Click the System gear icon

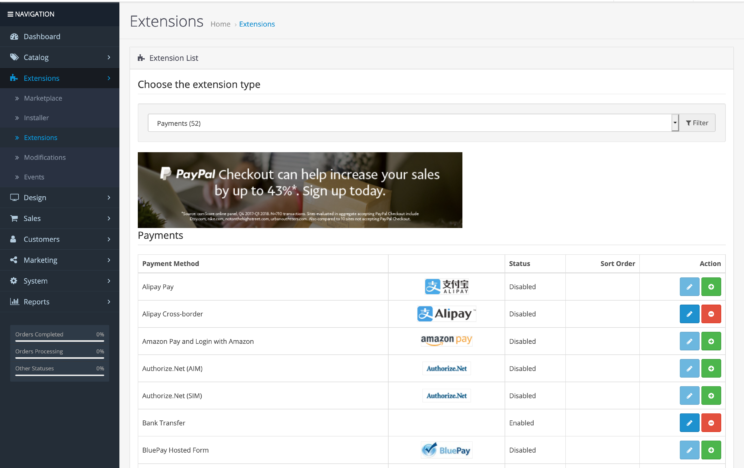click(14, 281)
